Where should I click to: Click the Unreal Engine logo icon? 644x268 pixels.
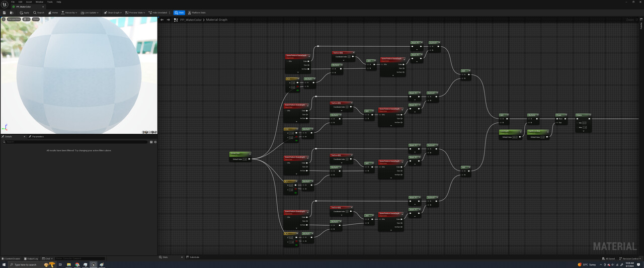5,4
